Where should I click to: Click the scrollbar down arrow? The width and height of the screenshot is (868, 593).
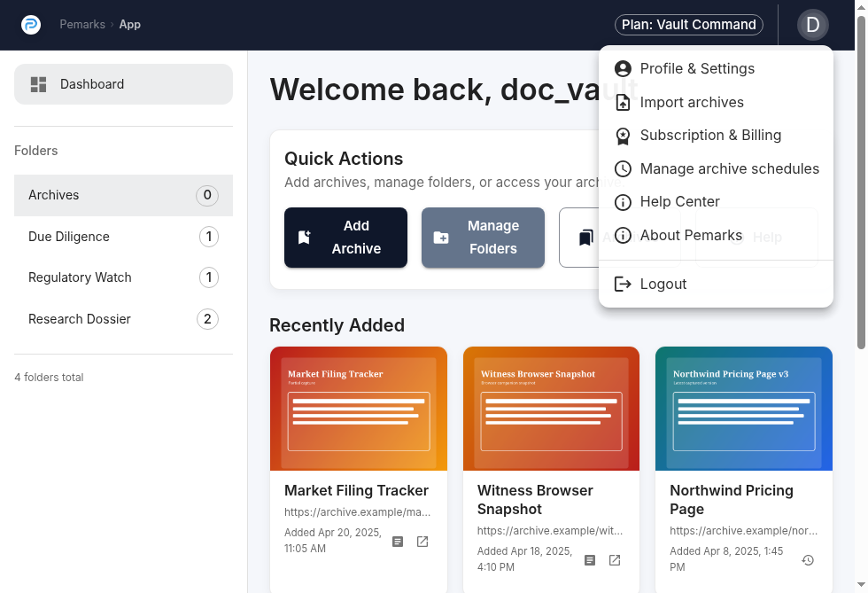(x=861, y=585)
